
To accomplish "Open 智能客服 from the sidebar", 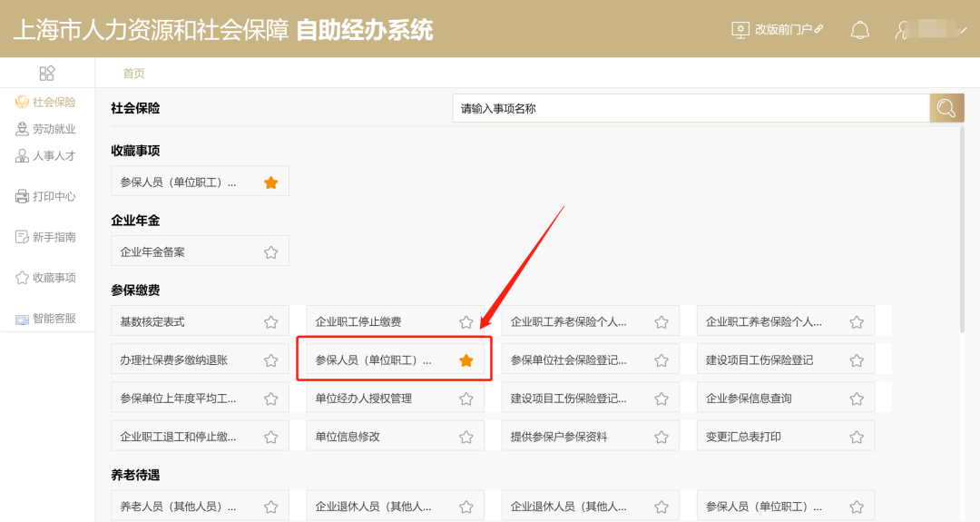I will 45,319.
